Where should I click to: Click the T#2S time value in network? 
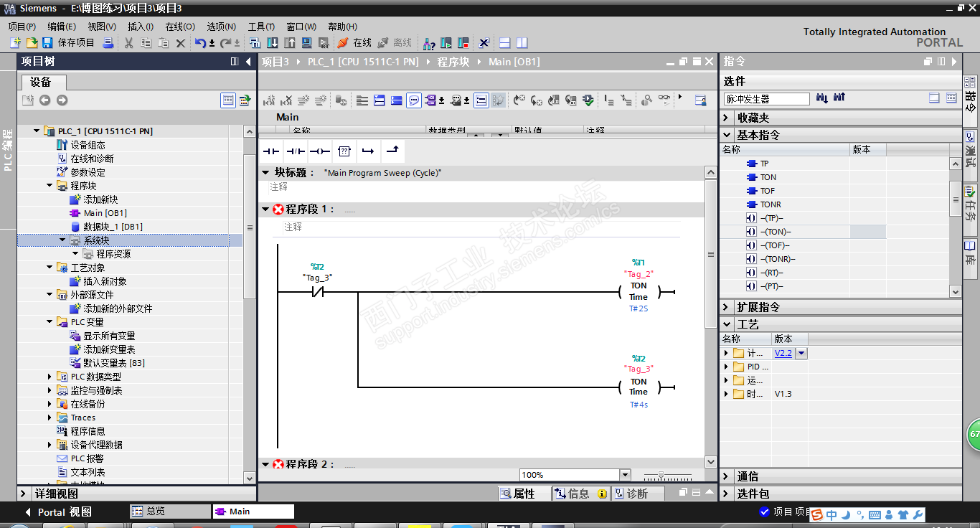(x=638, y=308)
